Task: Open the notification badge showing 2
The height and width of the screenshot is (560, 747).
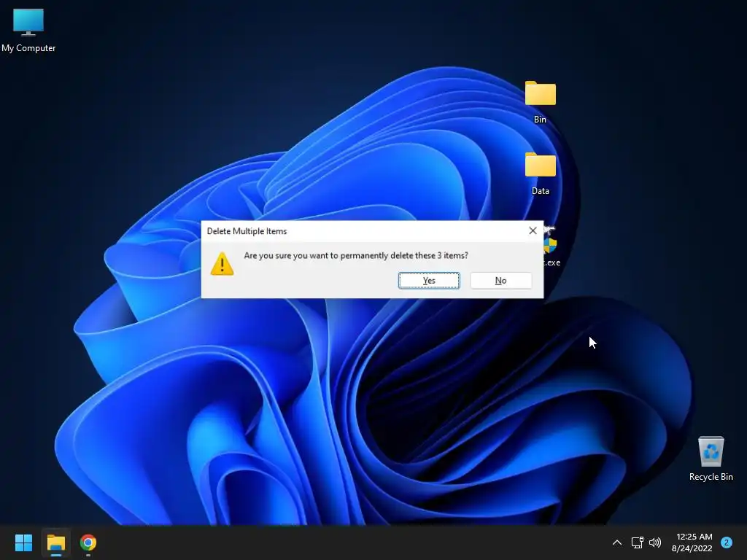Action: coord(727,542)
